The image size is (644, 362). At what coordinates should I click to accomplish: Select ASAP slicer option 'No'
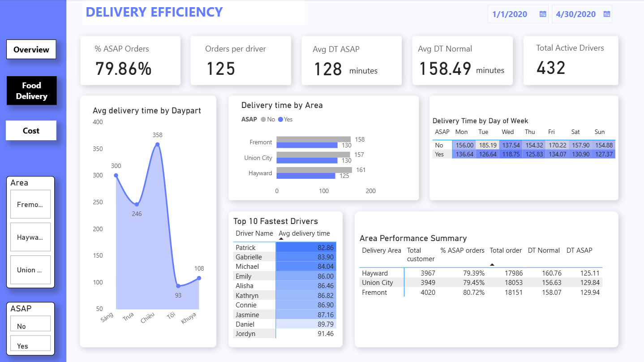30,325
